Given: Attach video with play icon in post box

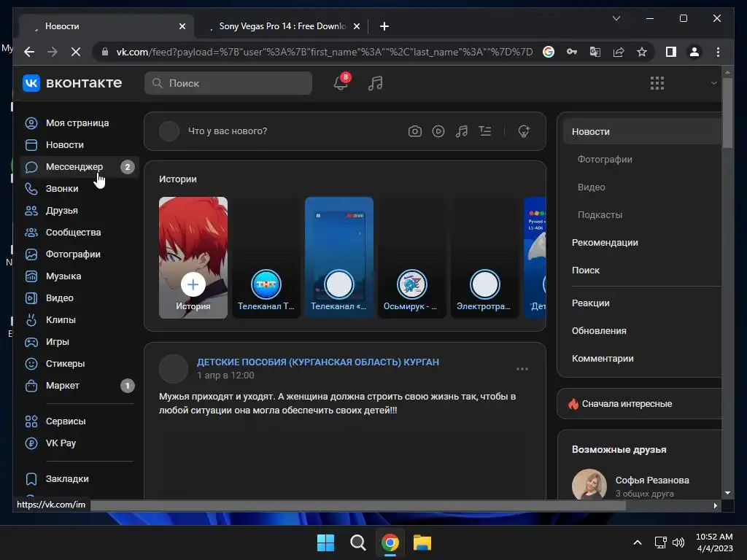Looking at the screenshot, I should pos(438,131).
